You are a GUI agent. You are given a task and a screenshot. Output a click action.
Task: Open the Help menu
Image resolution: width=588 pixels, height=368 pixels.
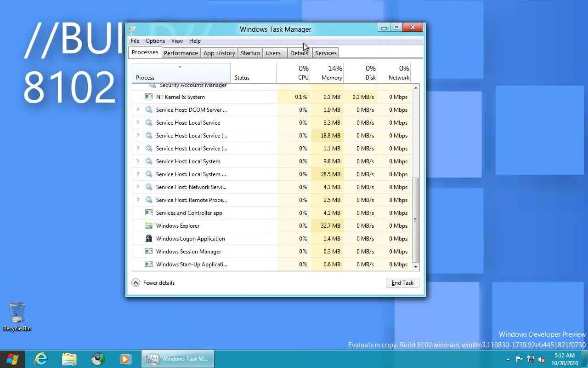tap(195, 41)
